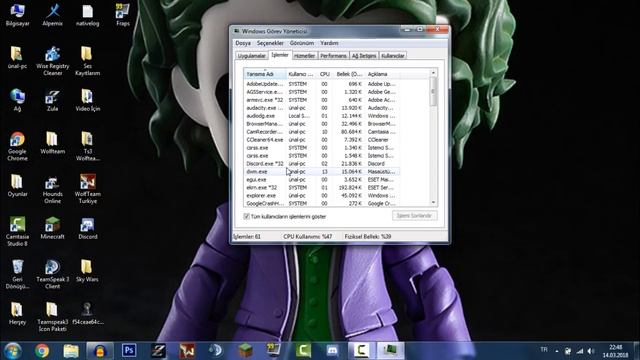Screen dimensions: 640x360
Task: Sort by Açıklama column header
Action: point(382,74)
